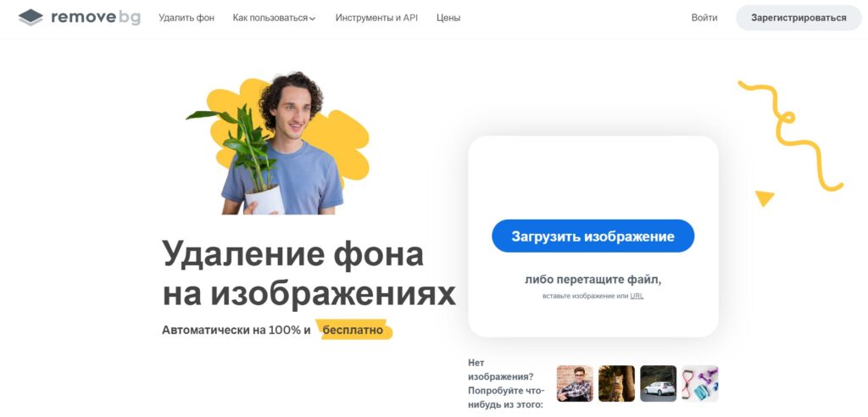Click the yellow squiggle line decoration
The height and width of the screenshot is (417, 868).
pos(791,136)
